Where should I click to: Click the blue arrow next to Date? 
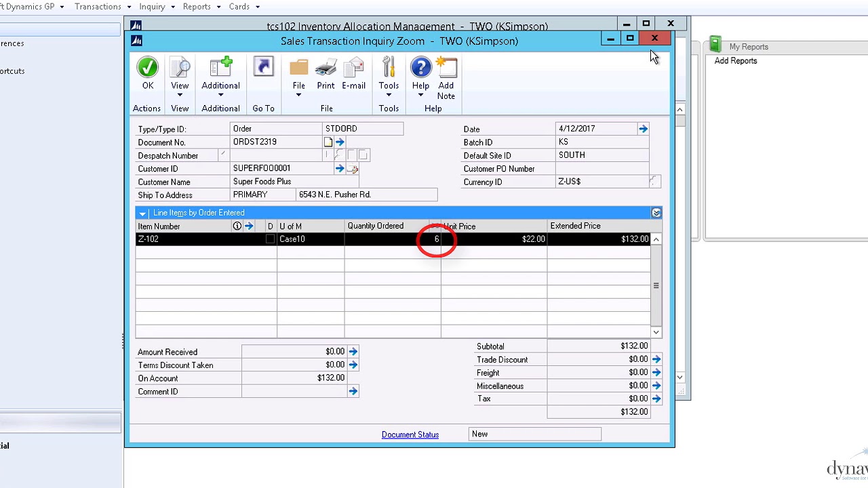tap(643, 129)
